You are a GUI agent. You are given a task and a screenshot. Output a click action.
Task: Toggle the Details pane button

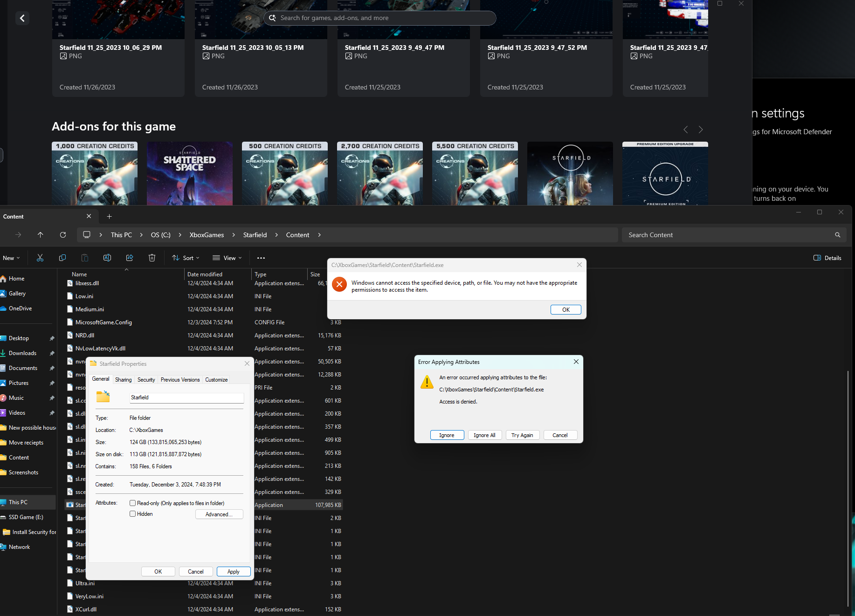pyautogui.click(x=827, y=258)
